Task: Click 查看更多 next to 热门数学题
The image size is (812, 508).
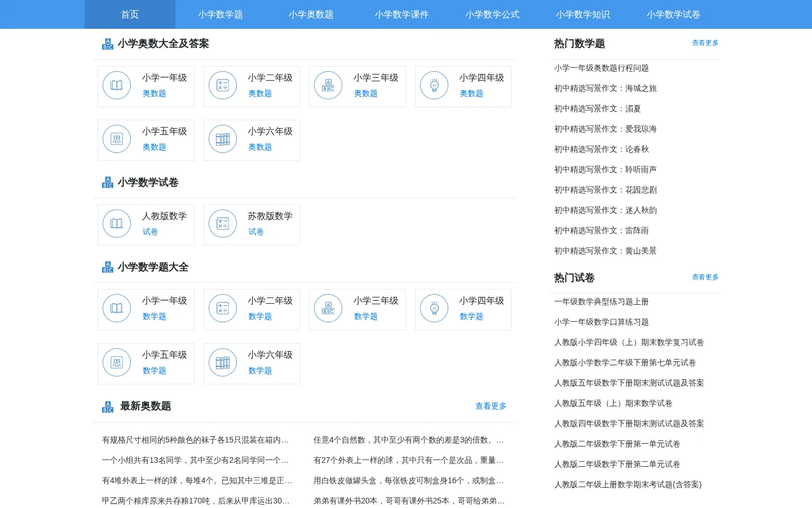Action: coord(705,43)
